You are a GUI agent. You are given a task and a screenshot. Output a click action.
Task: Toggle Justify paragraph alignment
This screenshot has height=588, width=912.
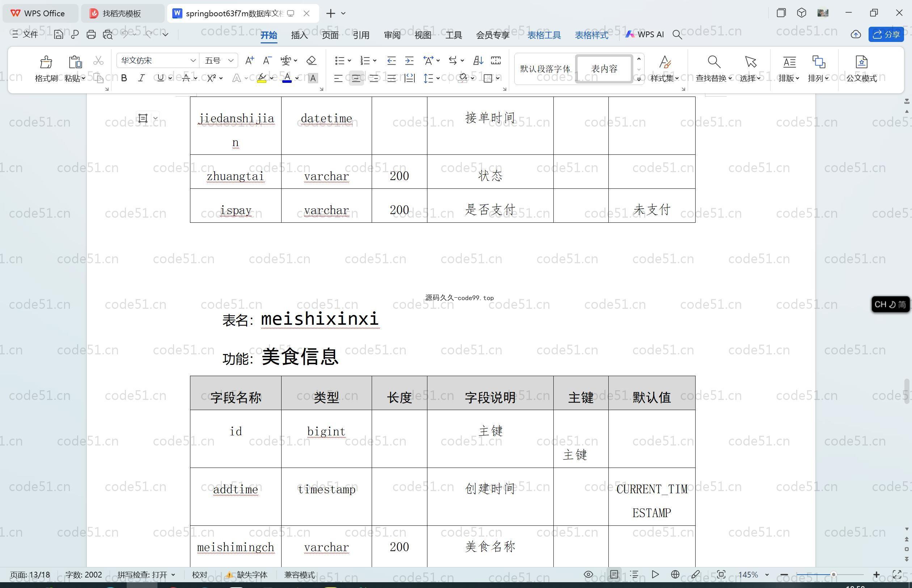point(391,78)
